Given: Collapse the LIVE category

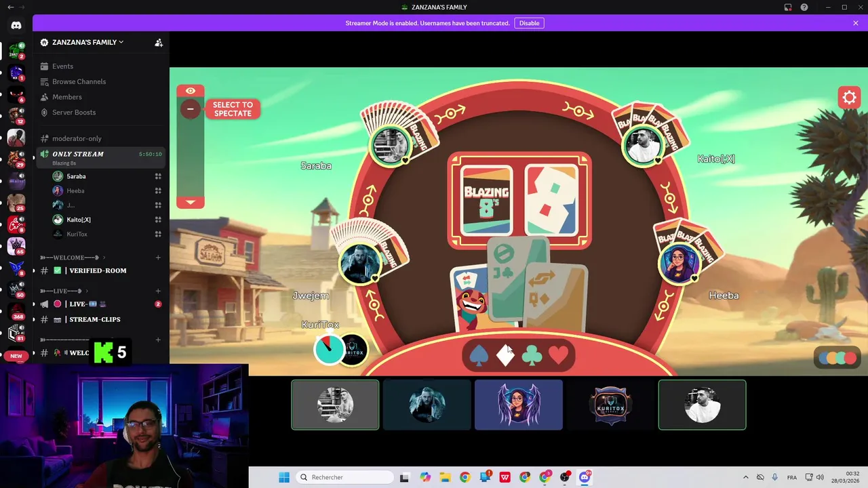Looking at the screenshot, I should pos(64,291).
